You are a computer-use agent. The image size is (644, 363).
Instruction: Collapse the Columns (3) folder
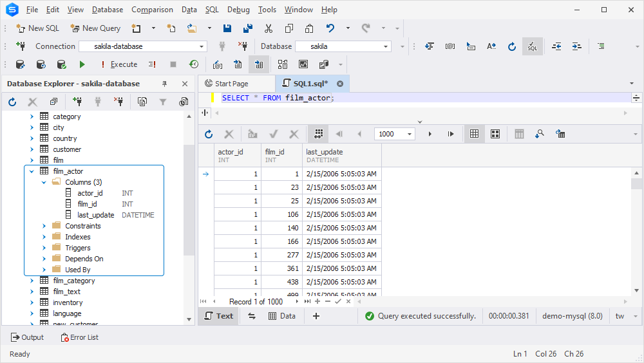[44, 182]
